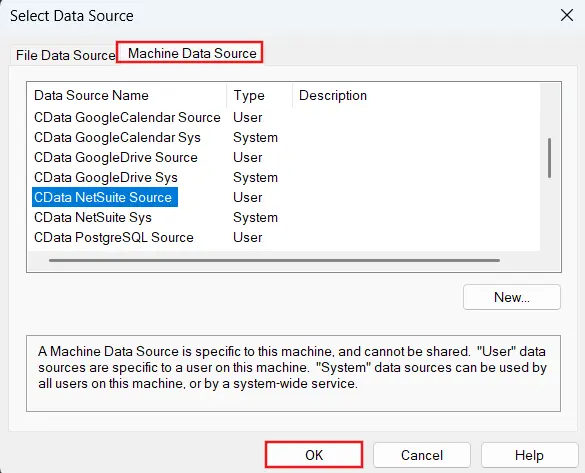Select CData GoogleDrive Source entry
The image size is (585, 473).
[x=116, y=157]
